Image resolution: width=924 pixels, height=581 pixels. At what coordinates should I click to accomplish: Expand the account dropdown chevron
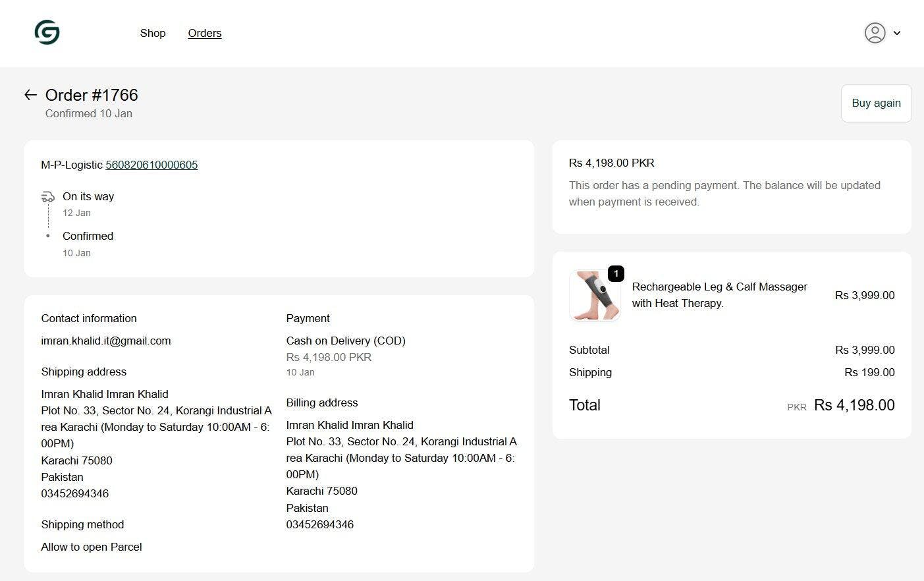(896, 33)
